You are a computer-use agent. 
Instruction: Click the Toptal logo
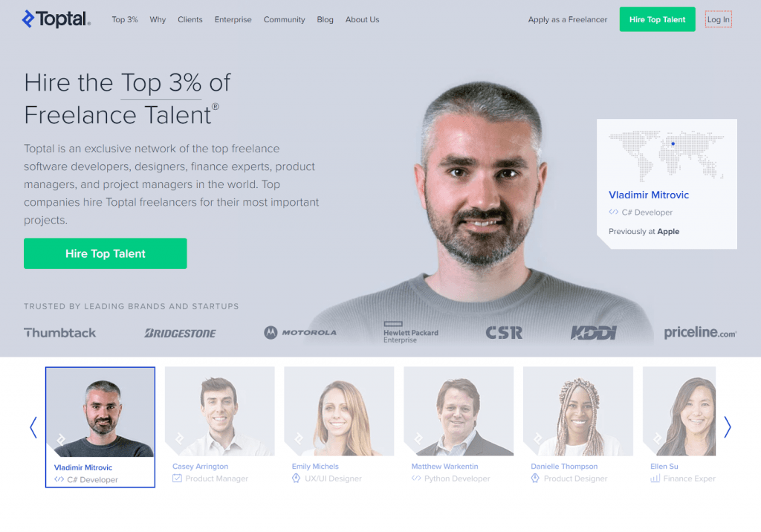point(56,19)
